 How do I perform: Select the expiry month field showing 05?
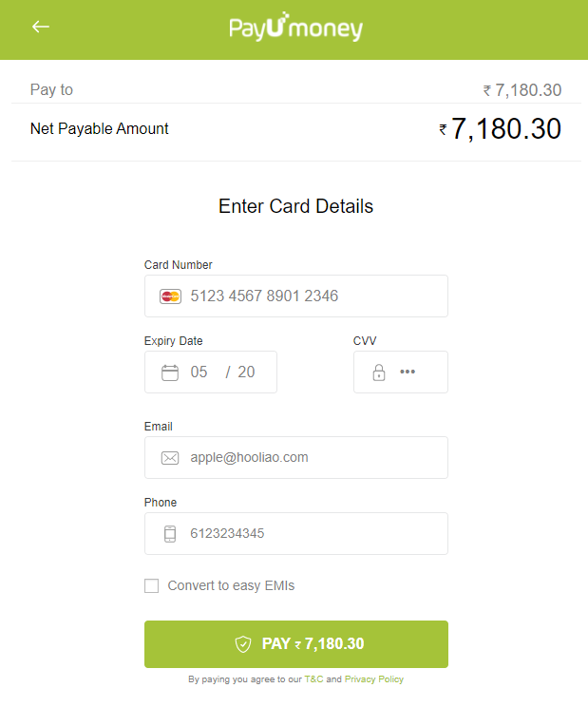click(x=199, y=372)
